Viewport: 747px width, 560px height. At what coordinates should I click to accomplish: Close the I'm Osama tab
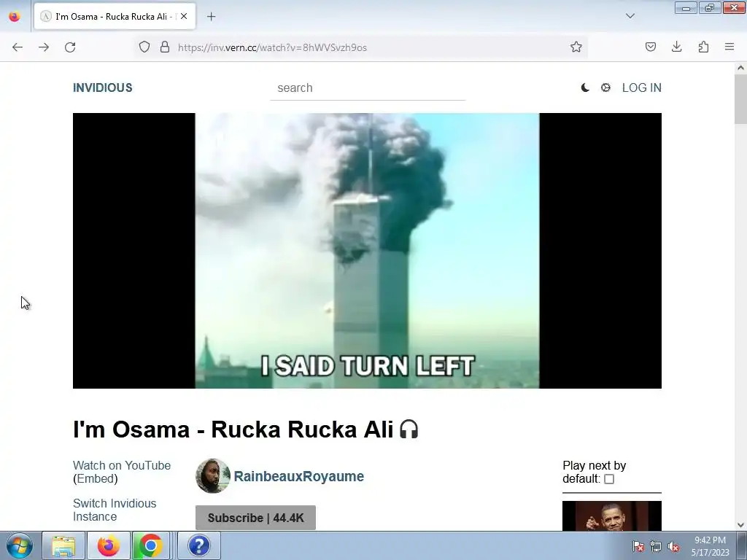[x=184, y=16]
